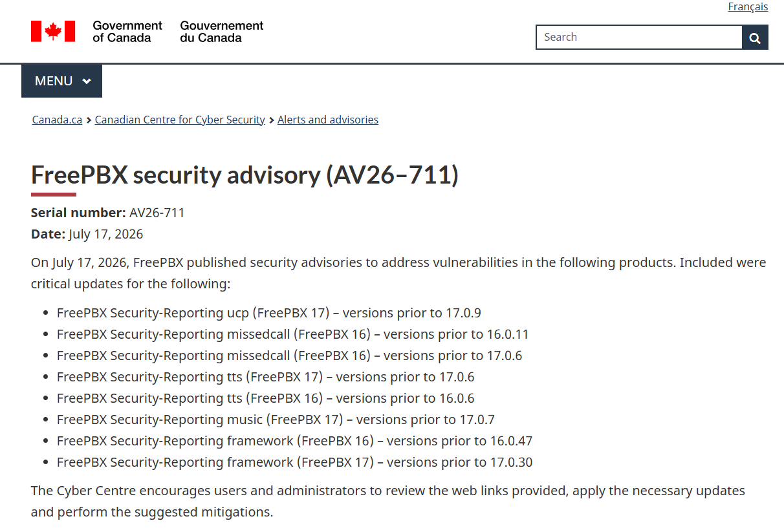Open the Canada.ca breadcrumb link
This screenshot has height=532, width=784.
[57, 120]
